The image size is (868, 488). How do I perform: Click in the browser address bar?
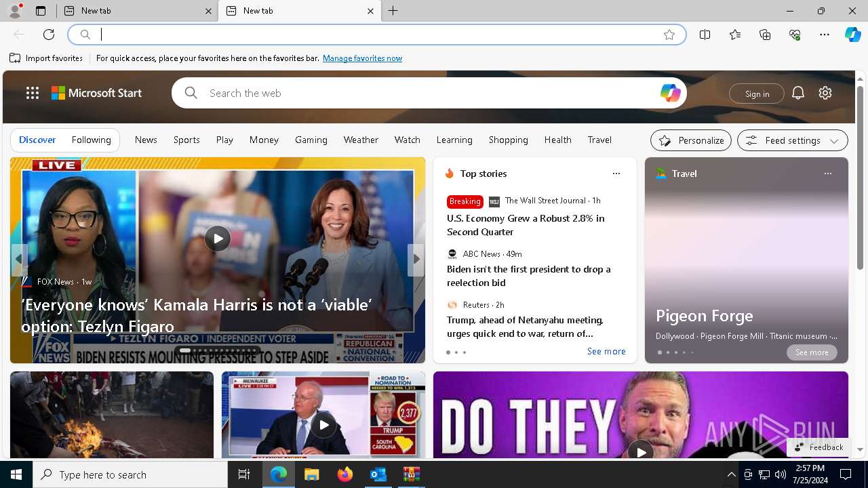tap(376, 35)
